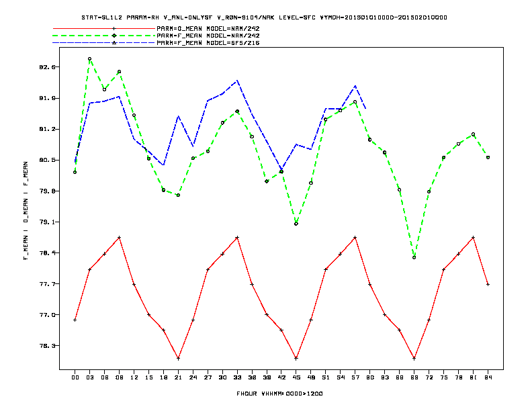Viewport: 532px width, 411px height.
Task: Click the x-axis tick label 45
Action: coord(296,377)
